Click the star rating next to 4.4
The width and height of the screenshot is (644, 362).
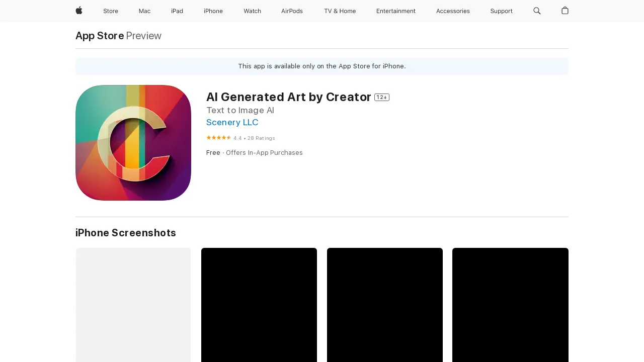tap(218, 137)
